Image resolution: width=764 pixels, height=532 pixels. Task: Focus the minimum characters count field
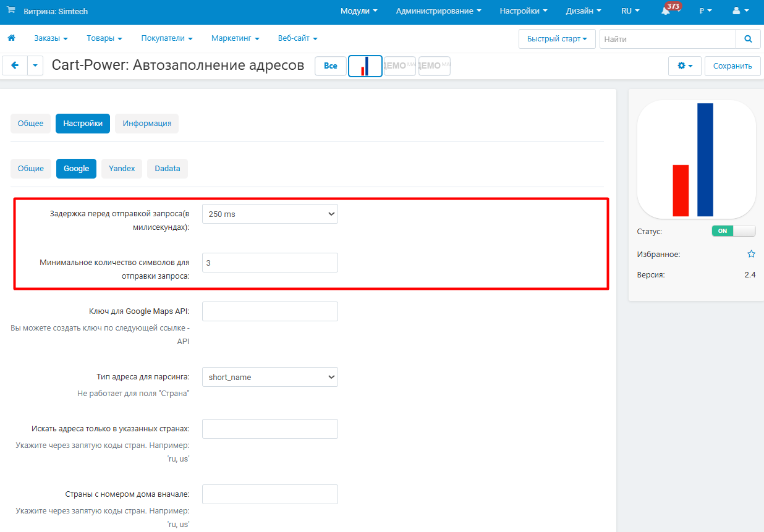click(x=270, y=263)
